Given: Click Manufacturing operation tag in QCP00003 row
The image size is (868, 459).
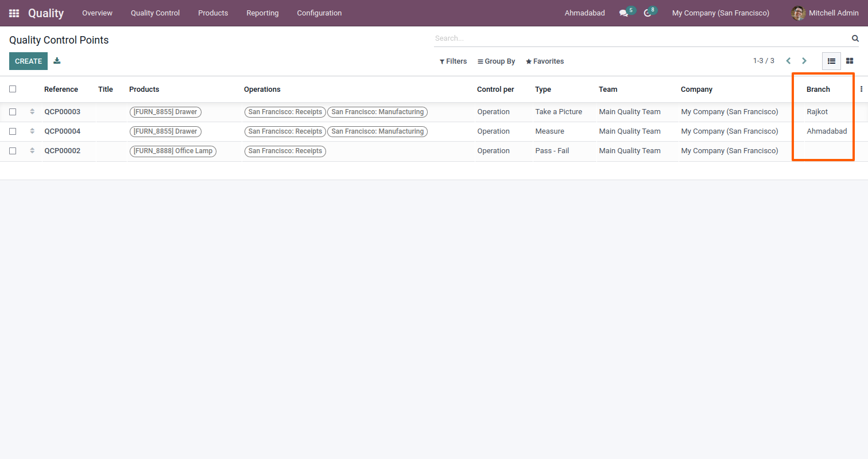Looking at the screenshot, I should click(377, 112).
